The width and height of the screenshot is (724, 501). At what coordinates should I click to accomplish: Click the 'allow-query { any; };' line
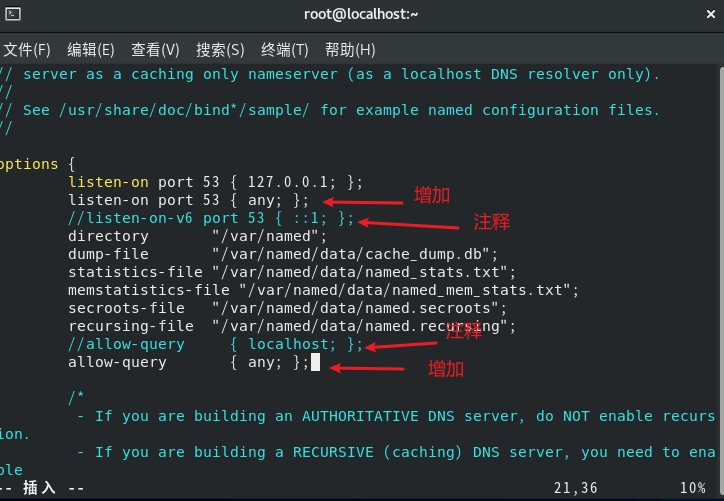[x=188, y=362]
